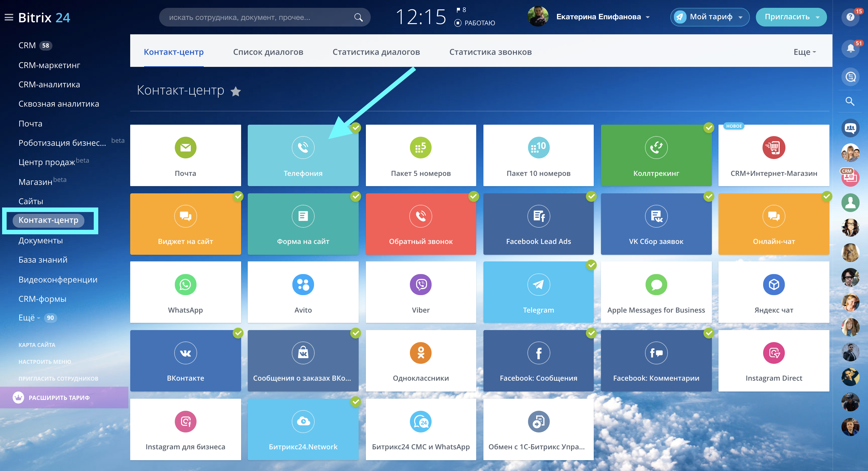The width and height of the screenshot is (868, 471).
Task: Click the right sidebar search magnifier
Action: [850, 101]
